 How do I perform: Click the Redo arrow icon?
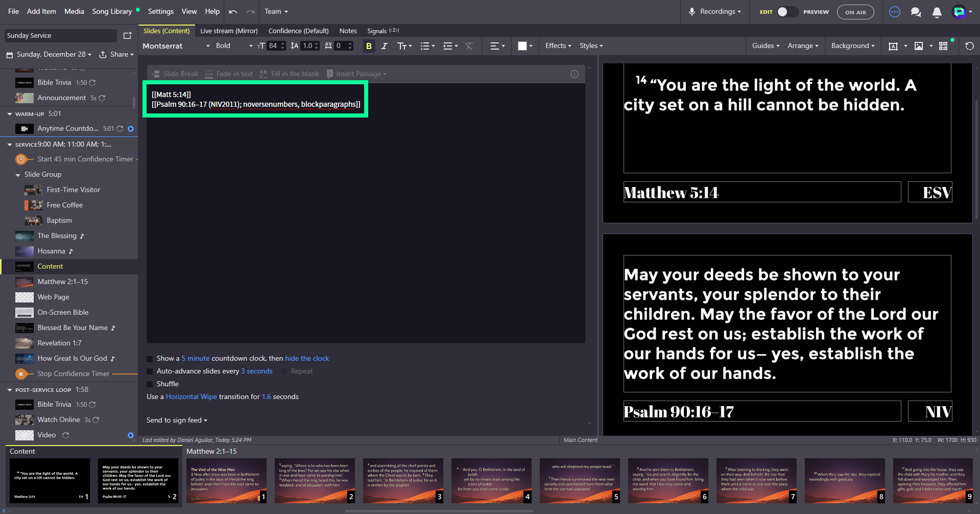click(250, 11)
